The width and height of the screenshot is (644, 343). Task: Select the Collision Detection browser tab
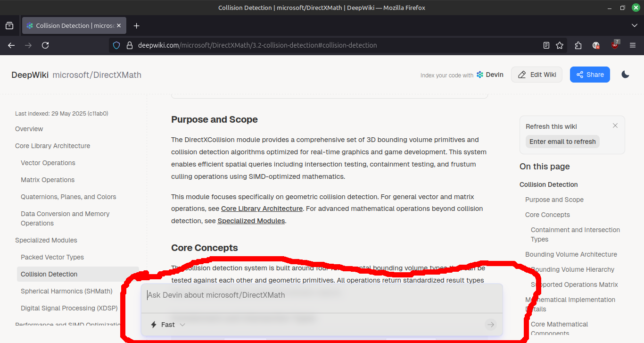click(x=71, y=25)
